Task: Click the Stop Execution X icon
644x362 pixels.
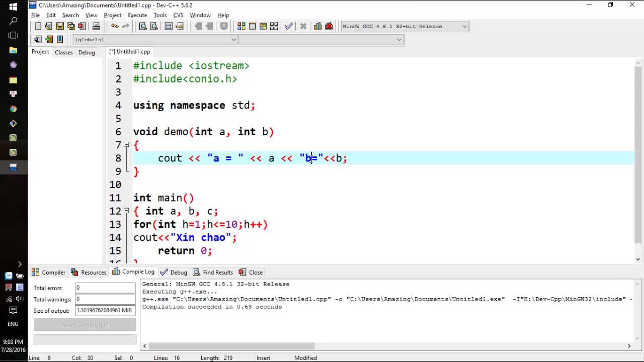Action: click(303, 27)
